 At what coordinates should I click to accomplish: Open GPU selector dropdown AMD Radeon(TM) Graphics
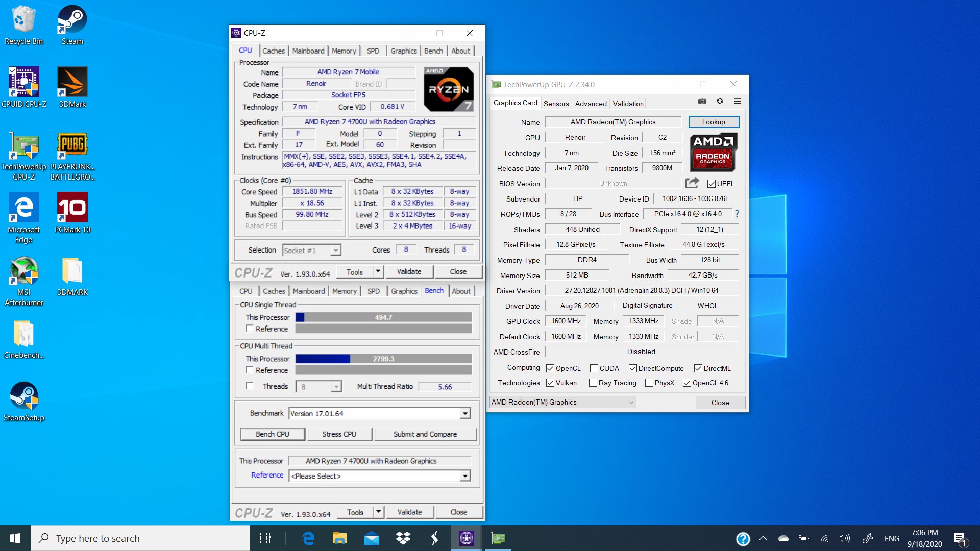(x=562, y=402)
